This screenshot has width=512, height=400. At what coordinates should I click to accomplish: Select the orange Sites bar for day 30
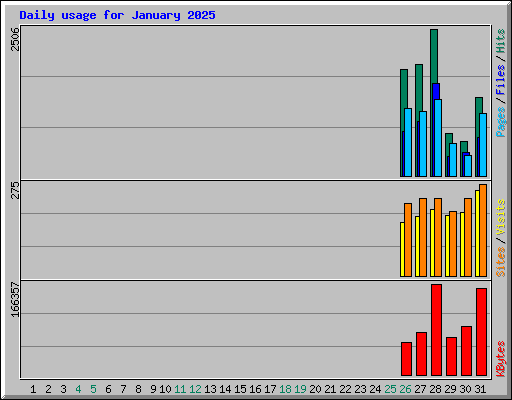pos(468,237)
